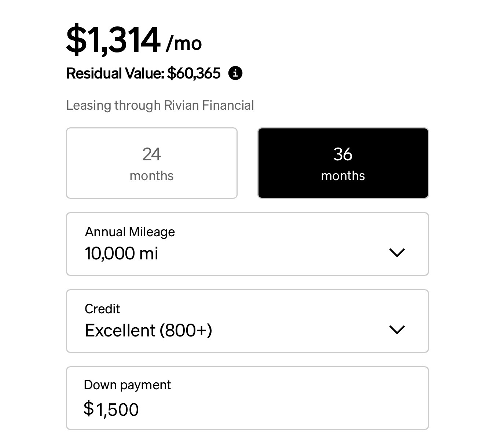Click the $1,314 /mo monthly price

[x=134, y=39]
